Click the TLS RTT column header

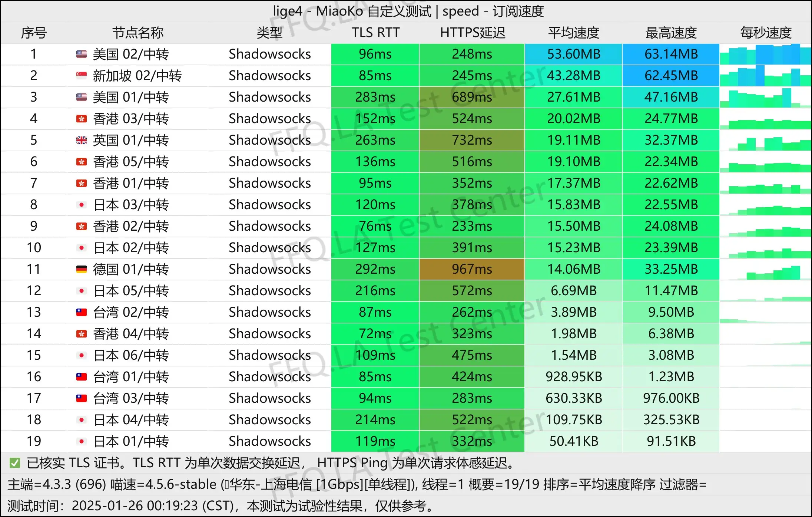tap(375, 33)
